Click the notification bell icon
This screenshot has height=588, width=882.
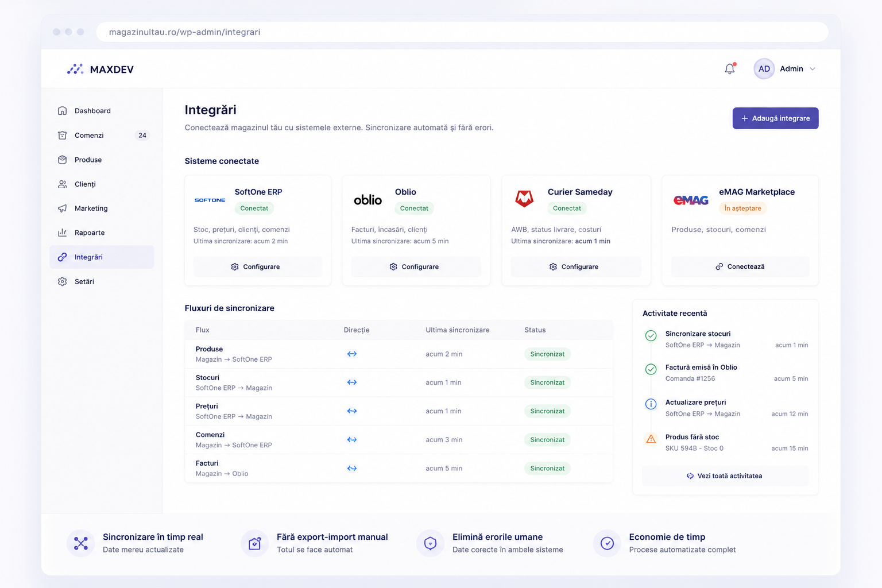(730, 68)
